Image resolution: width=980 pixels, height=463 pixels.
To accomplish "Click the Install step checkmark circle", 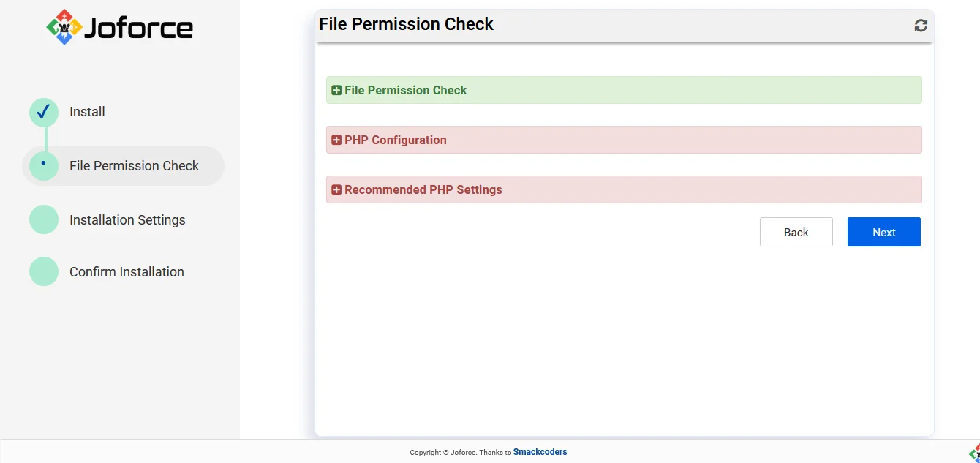I will pyautogui.click(x=44, y=112).
